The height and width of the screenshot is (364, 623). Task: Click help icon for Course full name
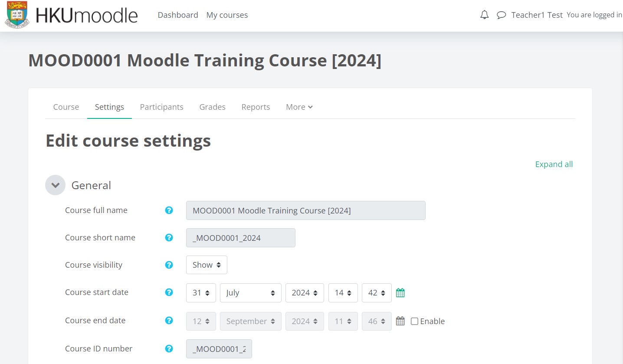(x=169, y=210)
